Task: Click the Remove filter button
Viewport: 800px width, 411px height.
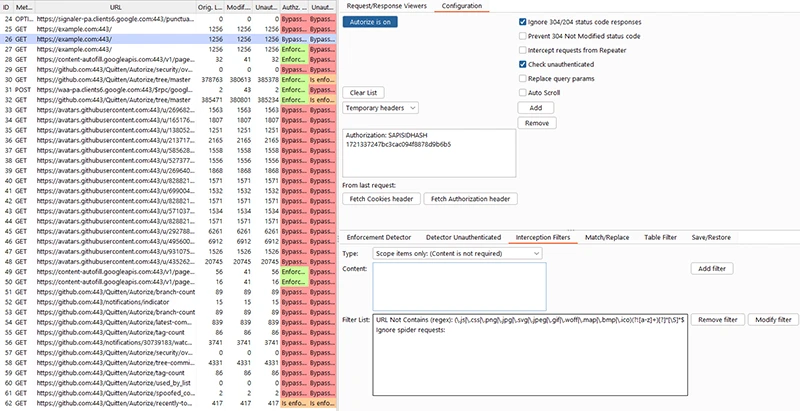Action: pyautogui.click(x=717, y=320)
